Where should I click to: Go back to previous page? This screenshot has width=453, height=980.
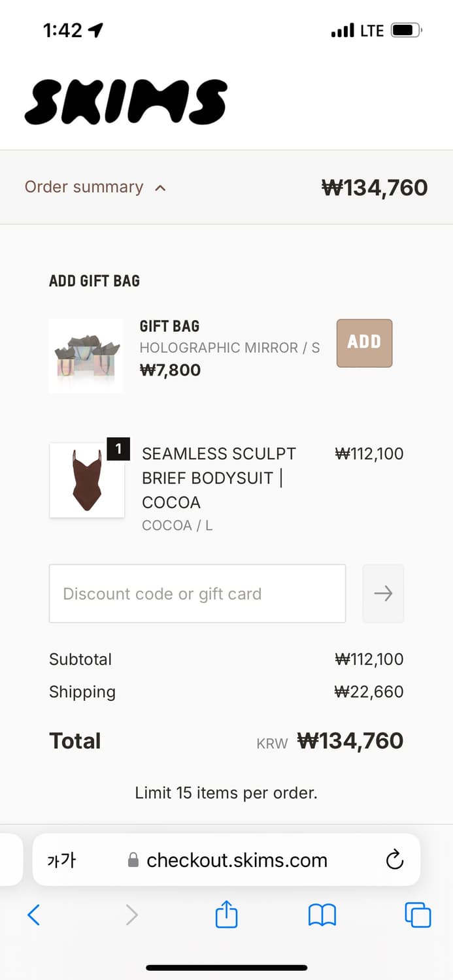coord(34,915)
